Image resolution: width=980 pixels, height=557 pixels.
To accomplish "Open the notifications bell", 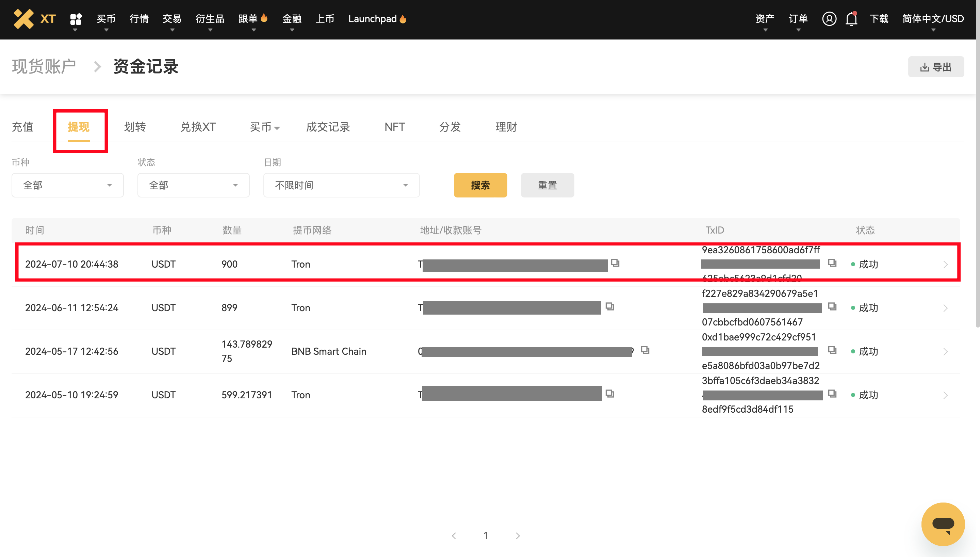I will [x=852, y=19].
